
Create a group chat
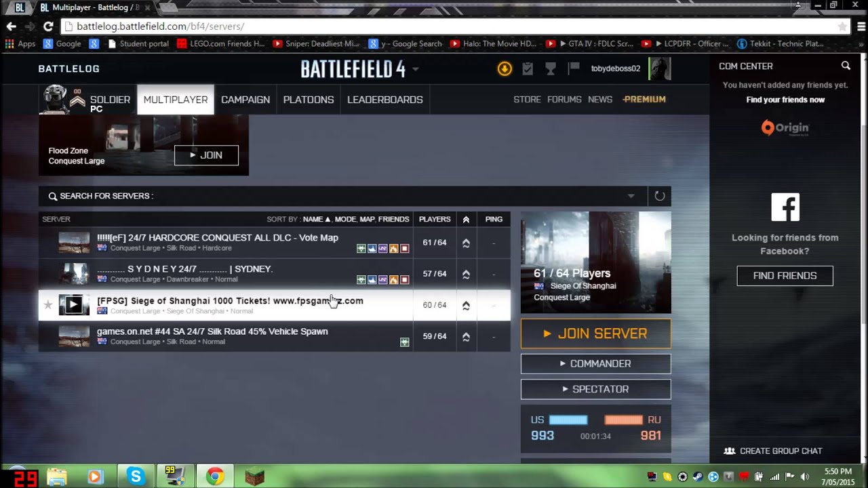point(773,451)
